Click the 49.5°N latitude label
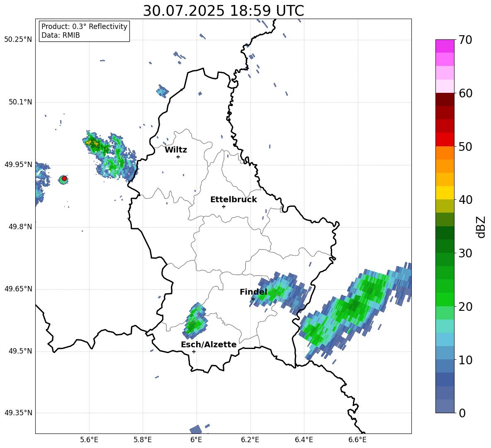Screen dimensions: 491x448 [20, 351]
